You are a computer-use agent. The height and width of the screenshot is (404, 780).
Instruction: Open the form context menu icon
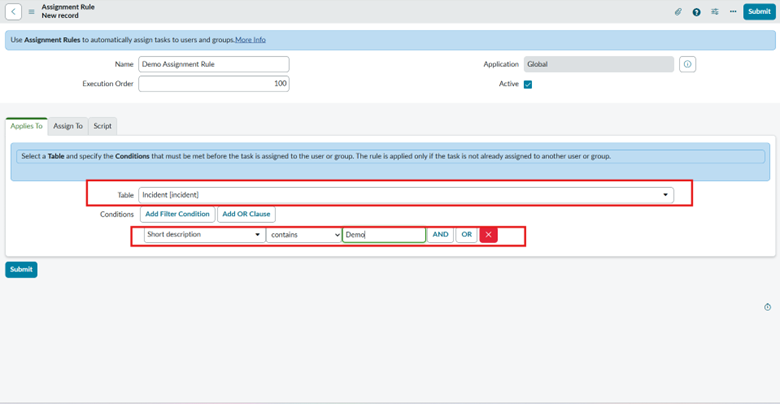pyautogui.click(x=31, y=12)
